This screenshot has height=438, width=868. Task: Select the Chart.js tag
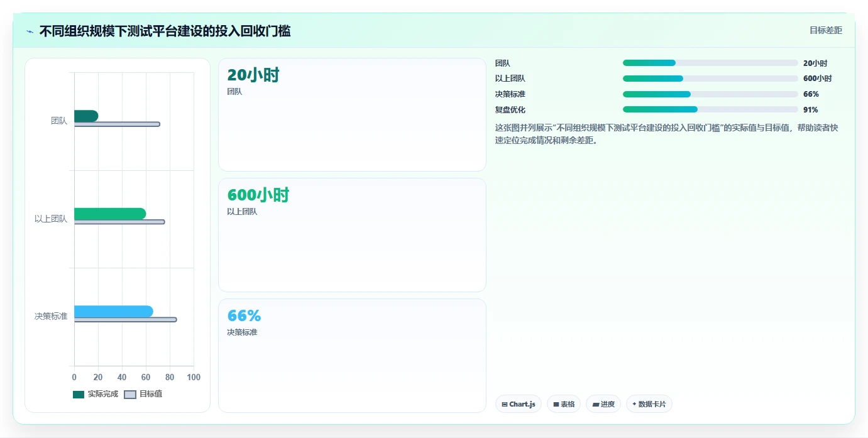[x=519, y=404]
